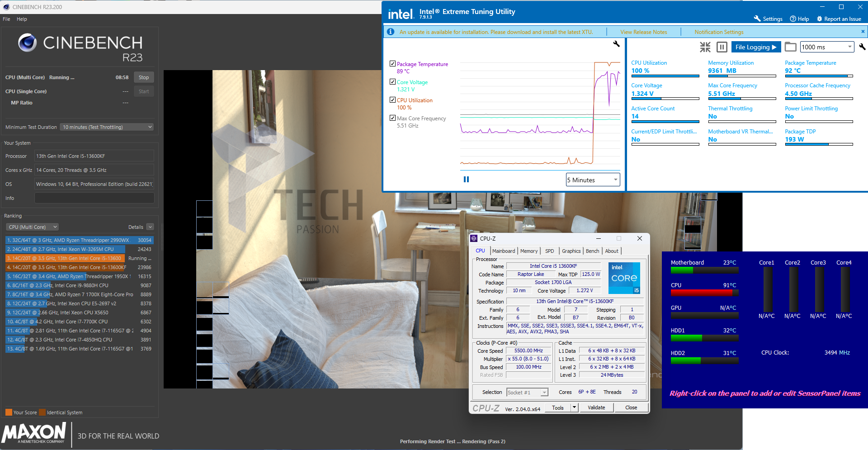Open the XTU log folder icon
The image size is (868, 450).
pos(790,47)
